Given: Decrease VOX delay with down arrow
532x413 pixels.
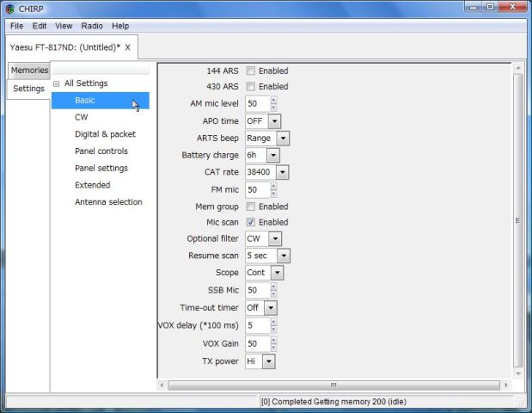Looking at the screenshot, I should pos(273,330).
